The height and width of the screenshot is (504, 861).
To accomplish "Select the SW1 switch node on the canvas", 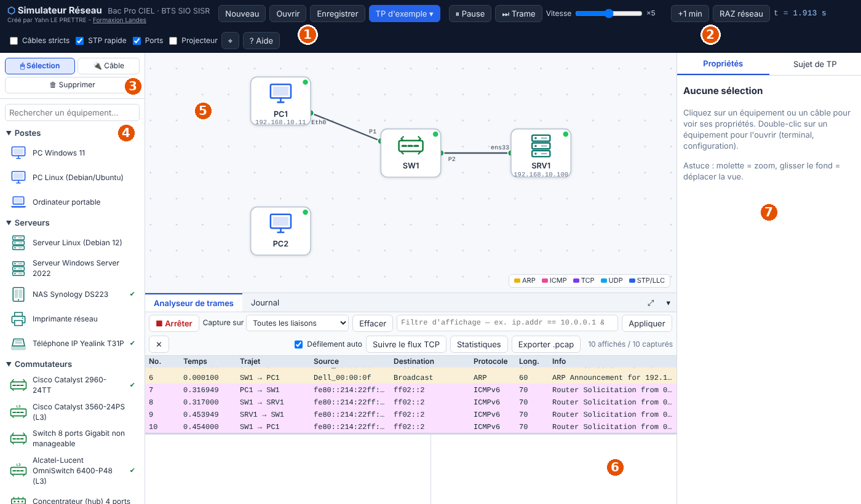I will coord(411,153).
